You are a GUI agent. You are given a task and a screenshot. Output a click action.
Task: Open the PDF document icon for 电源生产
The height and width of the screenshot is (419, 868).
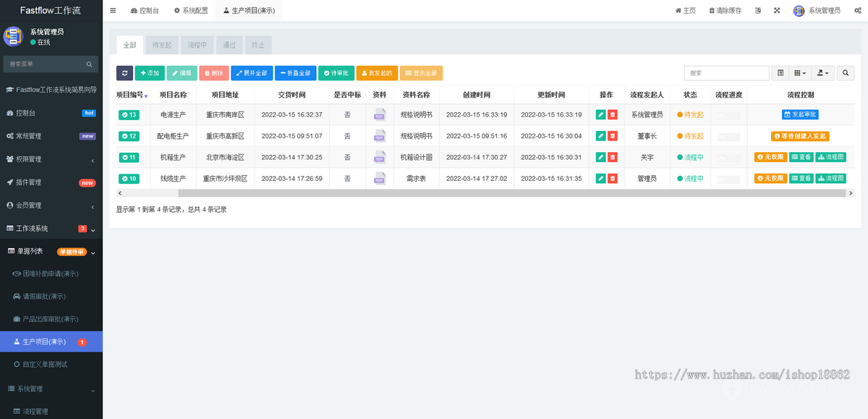tap(379, 114)
